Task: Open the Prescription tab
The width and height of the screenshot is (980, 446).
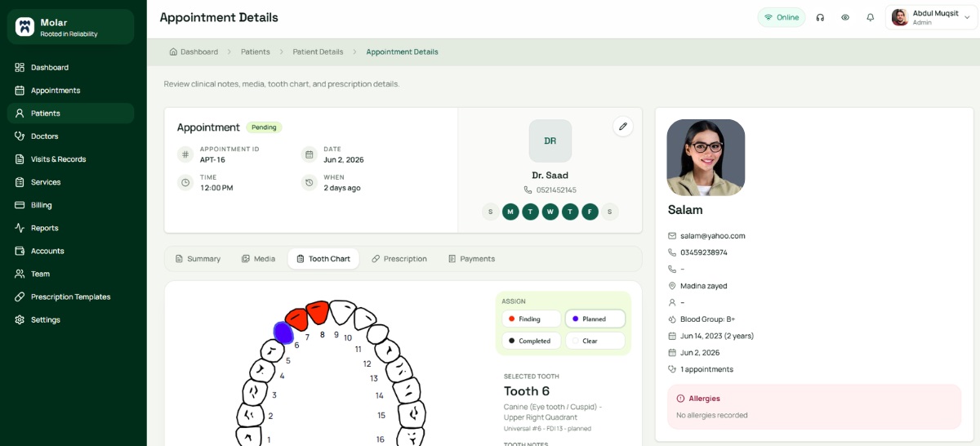Action: click(399, 258)
